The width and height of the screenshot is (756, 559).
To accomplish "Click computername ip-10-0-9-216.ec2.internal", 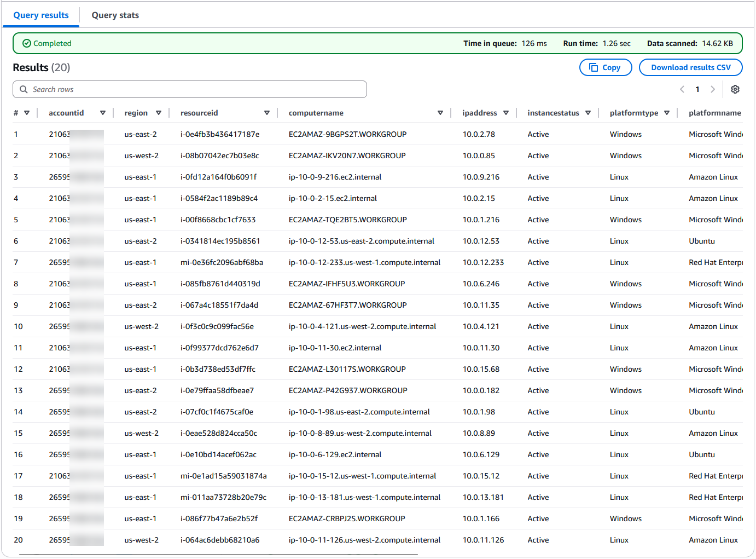I will [335, 177].
